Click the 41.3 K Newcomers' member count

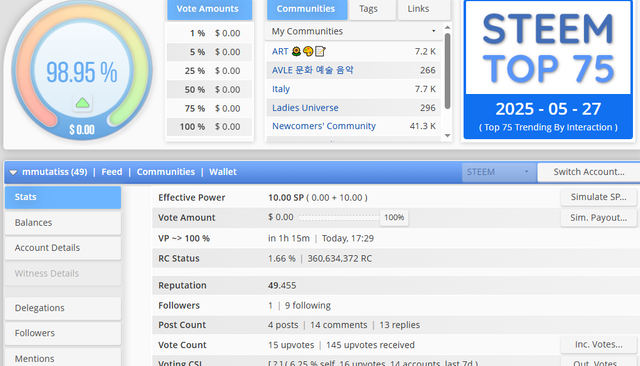point(423,126)
